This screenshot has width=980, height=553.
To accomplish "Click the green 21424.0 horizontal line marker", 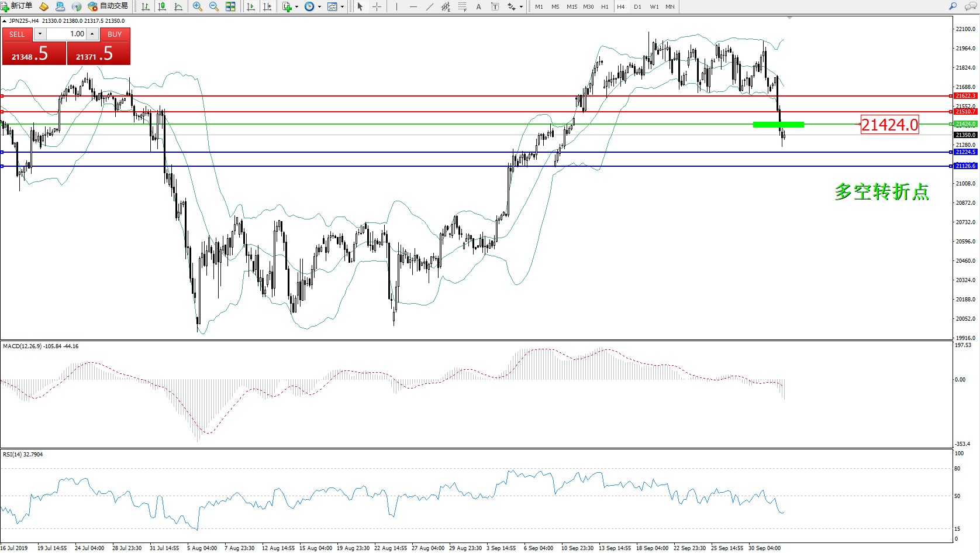I will [x=778, y=124].
